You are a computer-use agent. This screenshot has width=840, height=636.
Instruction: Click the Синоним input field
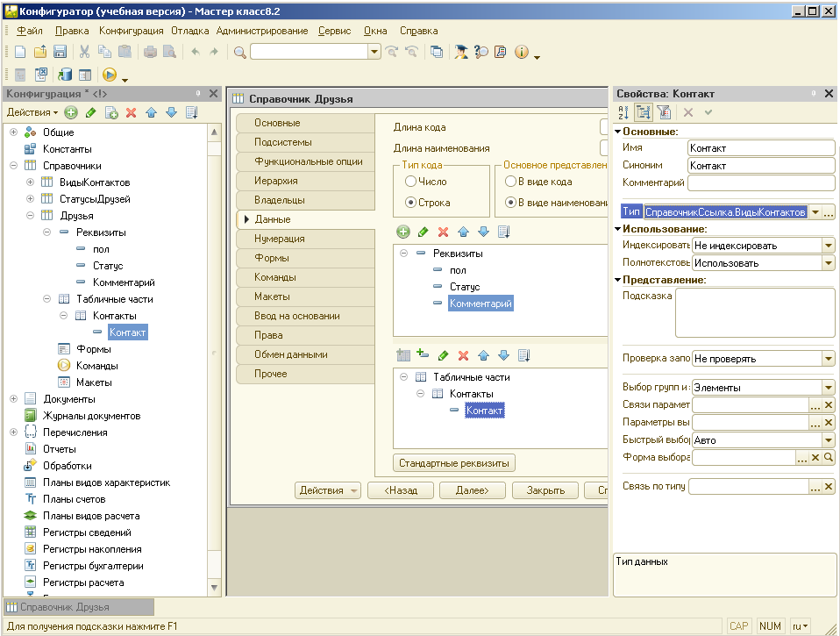760,166
